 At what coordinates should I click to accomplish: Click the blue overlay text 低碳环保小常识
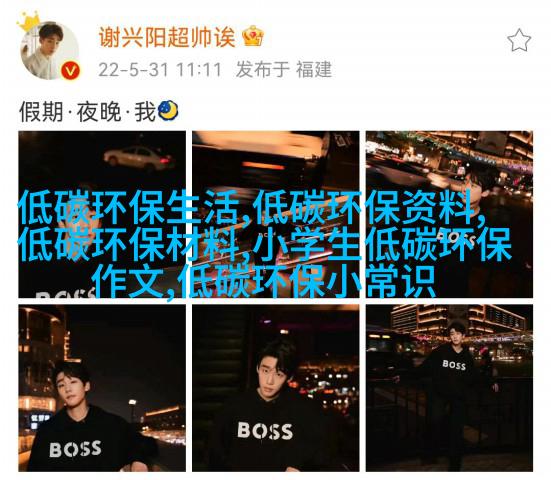click(x=308, y=282)
